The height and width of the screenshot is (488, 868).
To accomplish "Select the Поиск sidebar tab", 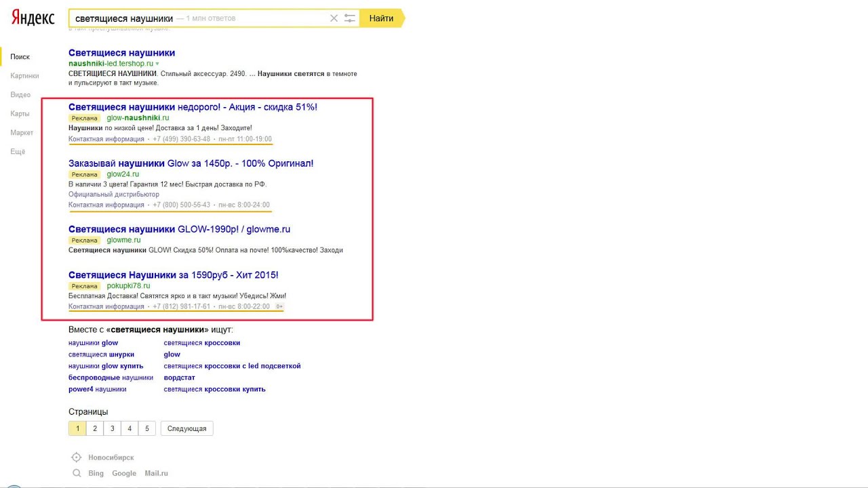I will [20, 57].
